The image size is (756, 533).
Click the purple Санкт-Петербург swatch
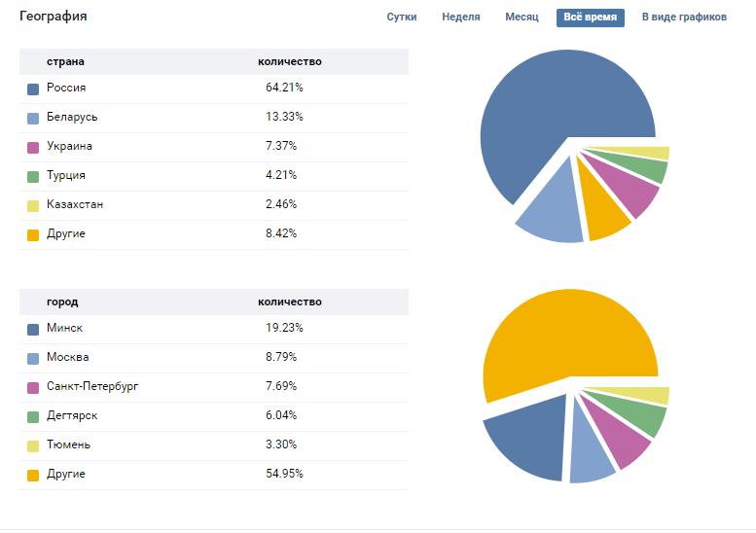coord(33,387)
